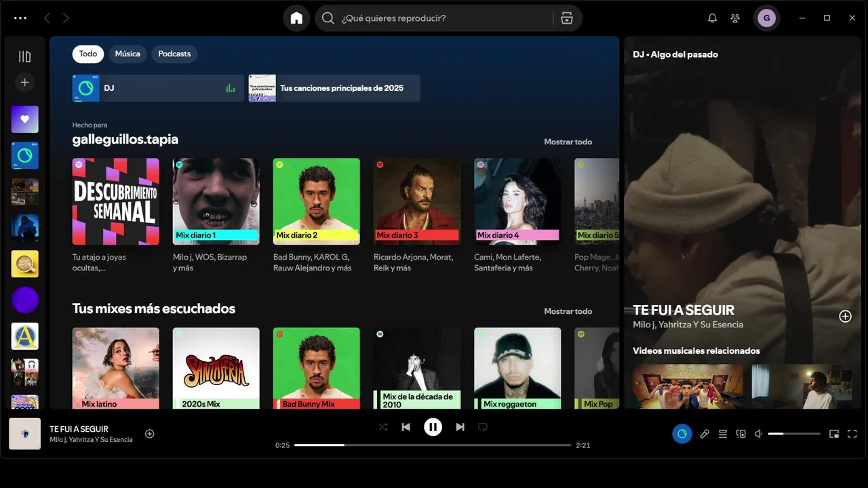Viewport: 868px width, 488px height.
Task: Open the galleguillos.tapia heading link
Action: point(125,139)
